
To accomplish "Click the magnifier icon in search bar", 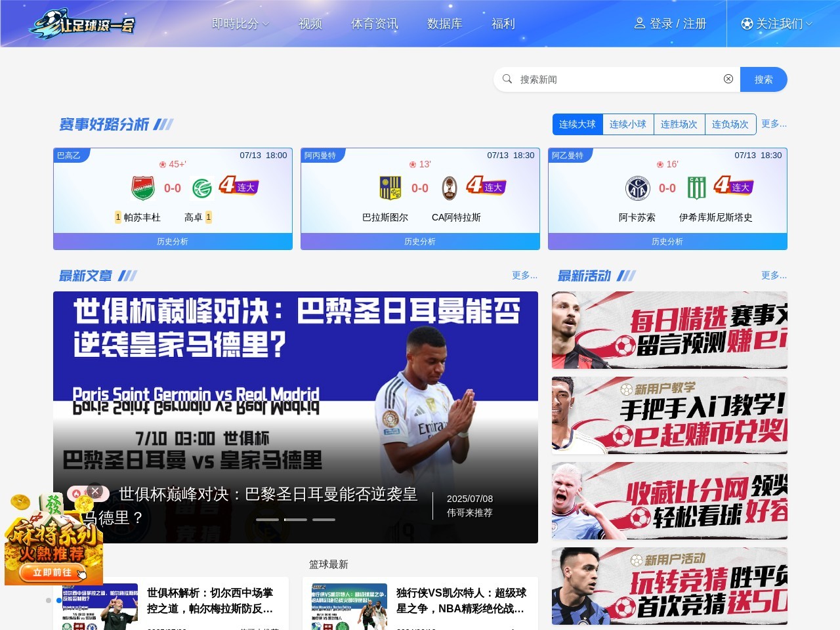I will 507,79.
